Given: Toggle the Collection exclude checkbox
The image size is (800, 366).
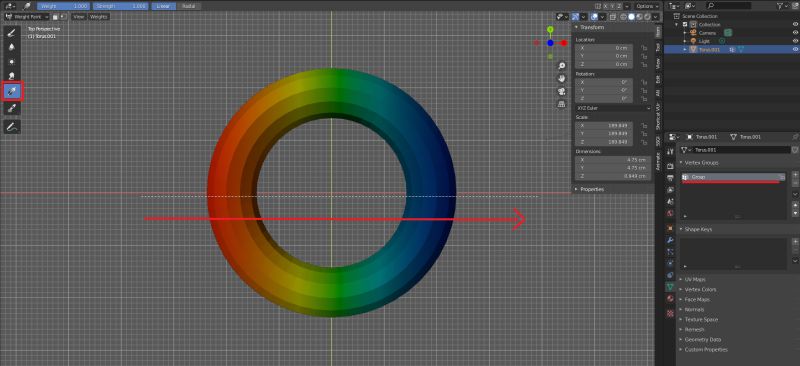Looking at the screenshot, I should pyautogui.click(x=685, y=25).
